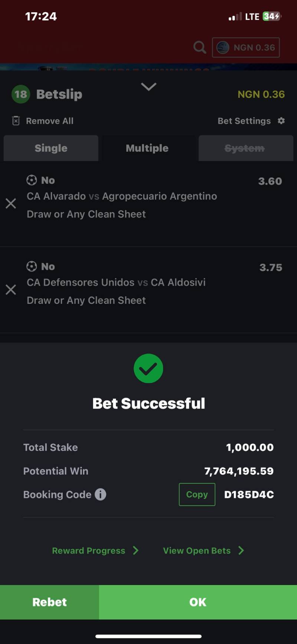Remove the CA Alvarado selection
Image resolution: width=297 pixels, height=644 pixels.
11,203
